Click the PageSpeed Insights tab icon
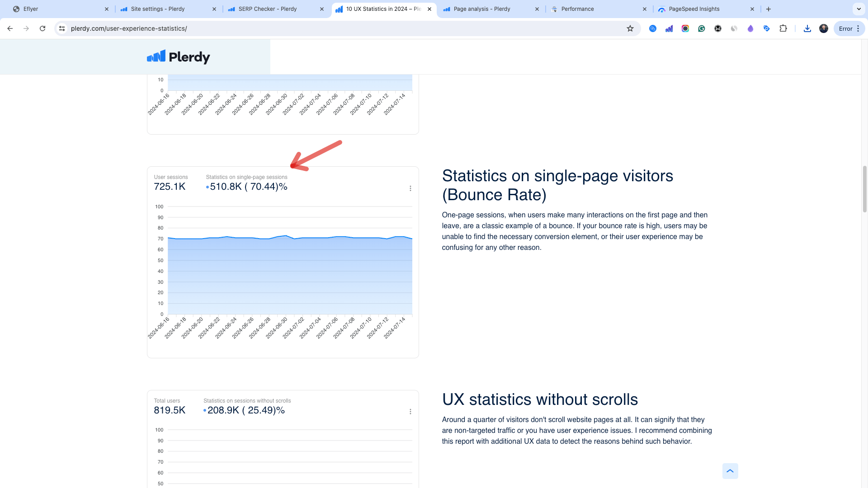868x488 pixels. pyautogui.click(x=662, y=9)
